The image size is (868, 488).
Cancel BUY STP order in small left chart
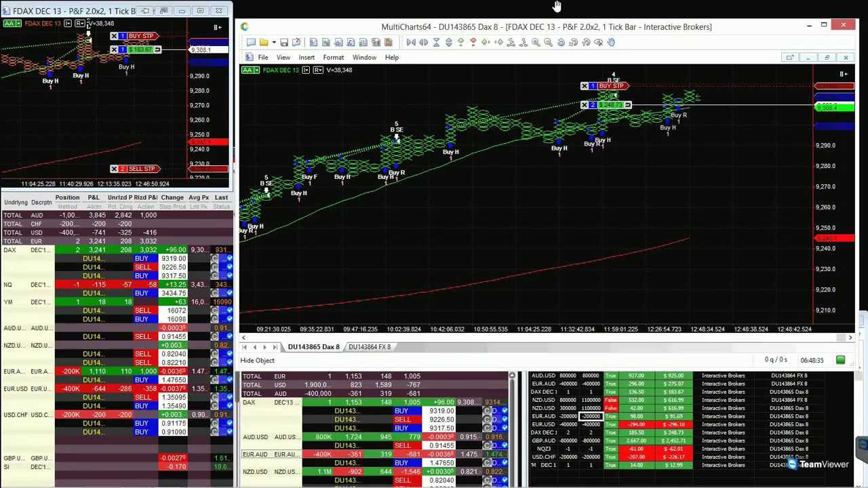(x=114, y=36)
